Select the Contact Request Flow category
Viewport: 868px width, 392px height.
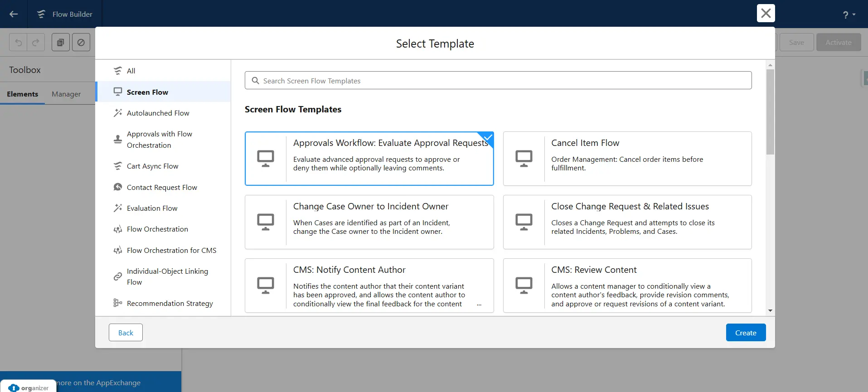(x=164, y=187)
